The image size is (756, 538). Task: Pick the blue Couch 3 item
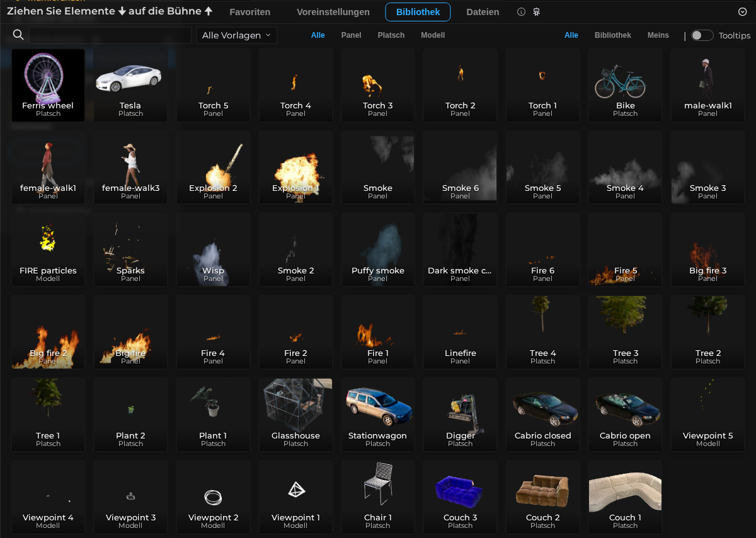pyautogui.click(x=460, y=497)
